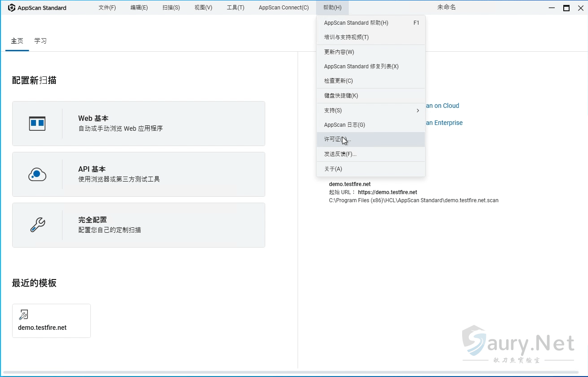Click the 完全配置 wrench icon
This screenshot has height=377, width=588.
click(x=37, y=225)
